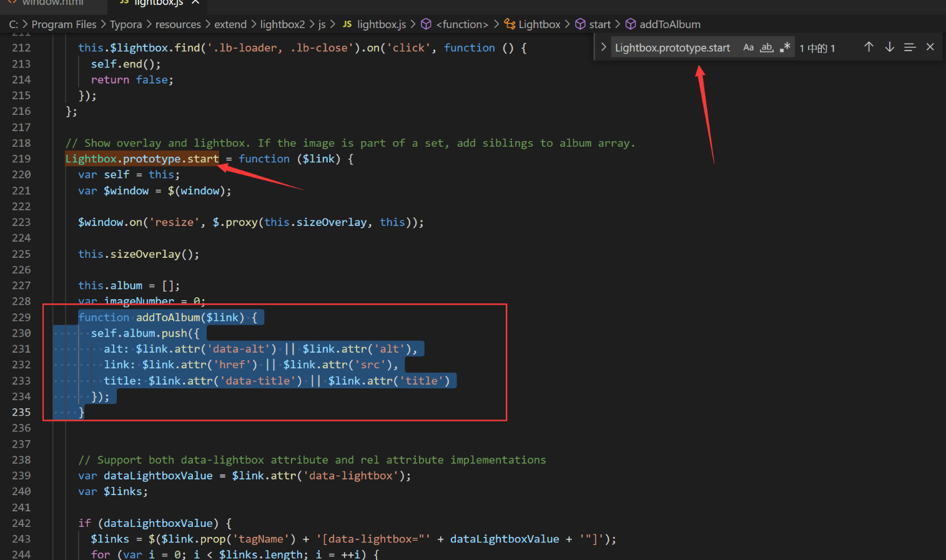
Task: Click the addToAlbum breadcrumb
Action: pyautogui.click(x=663, y=24)
